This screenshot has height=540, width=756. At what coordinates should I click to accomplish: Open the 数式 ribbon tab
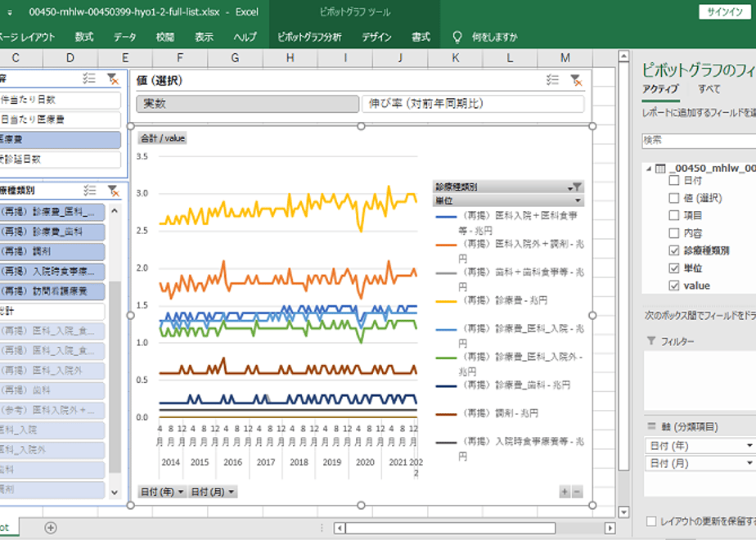(84, 37)
